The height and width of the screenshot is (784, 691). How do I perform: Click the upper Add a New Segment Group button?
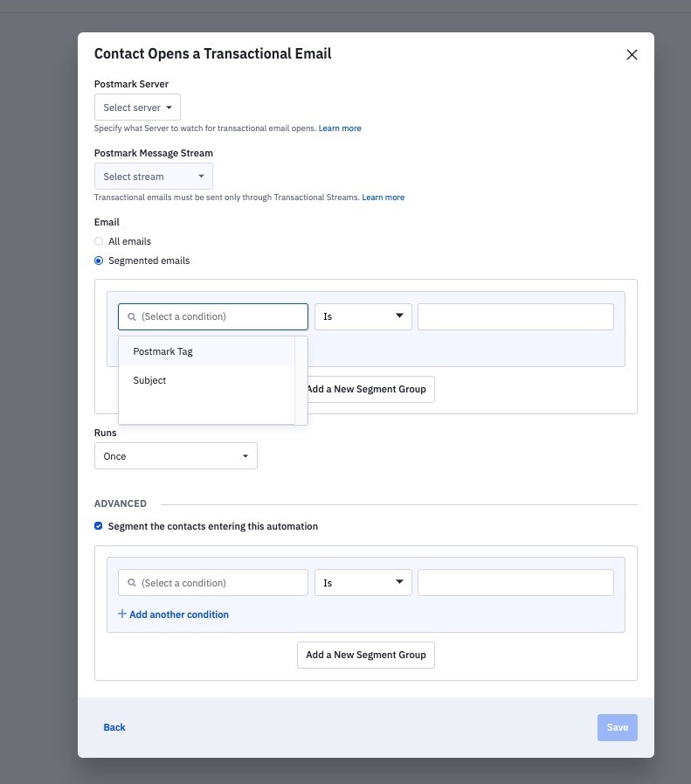(x=367, y=389)
